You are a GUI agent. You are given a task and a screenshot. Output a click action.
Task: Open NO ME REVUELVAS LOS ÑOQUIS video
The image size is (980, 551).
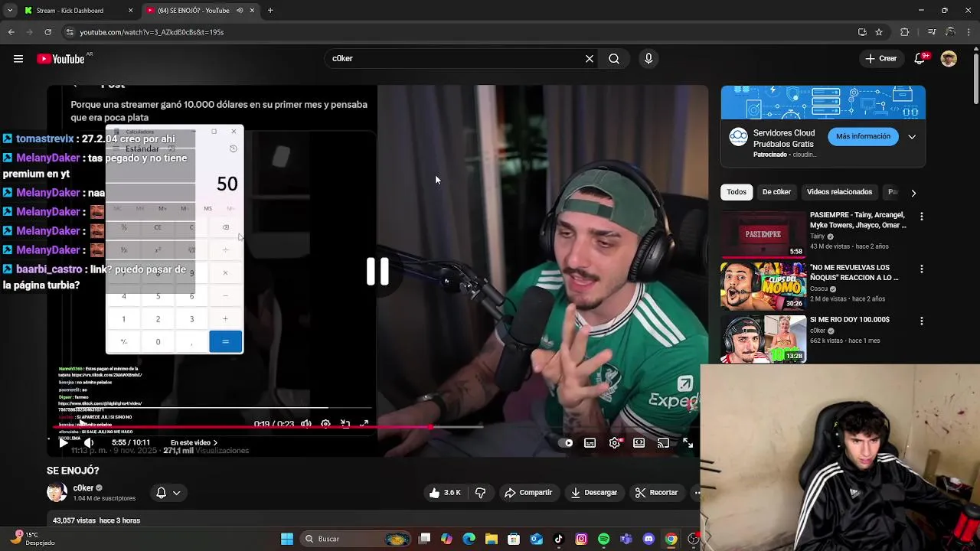(x=763, y=286)
